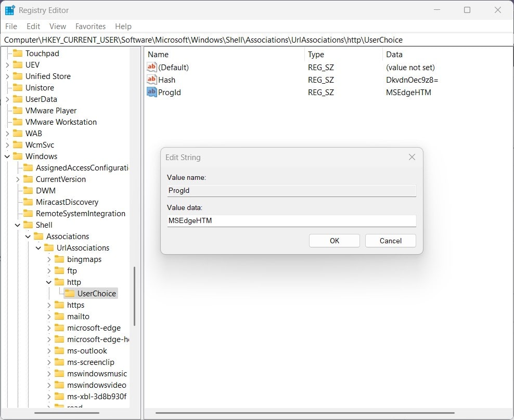Open the Favorites menu
Viewport: 514px width, 420px height.
click(90, 26)
